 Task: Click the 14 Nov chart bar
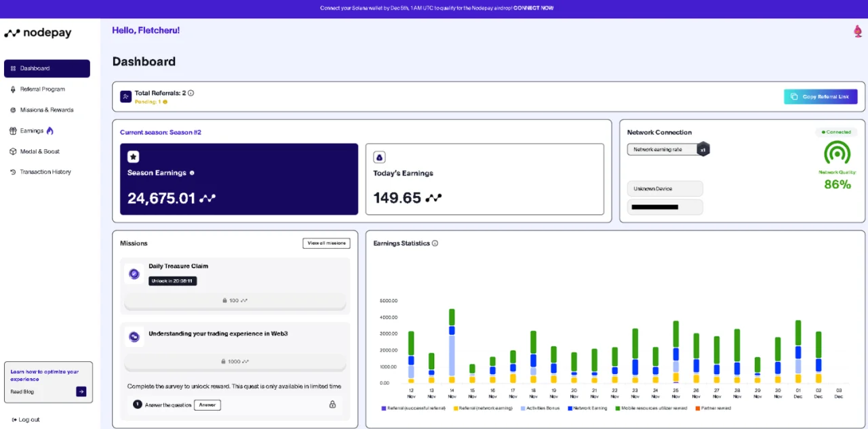coord(452,346)
